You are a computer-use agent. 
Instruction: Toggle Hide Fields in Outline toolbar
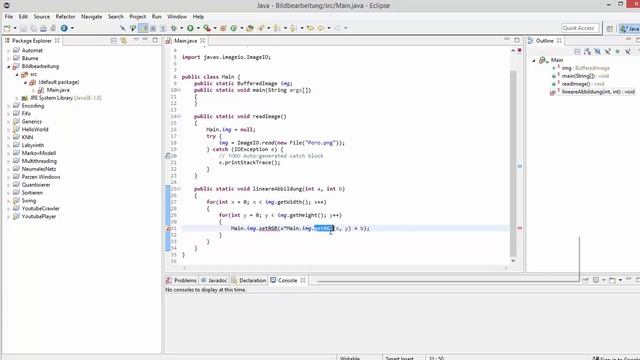(598, 51)
